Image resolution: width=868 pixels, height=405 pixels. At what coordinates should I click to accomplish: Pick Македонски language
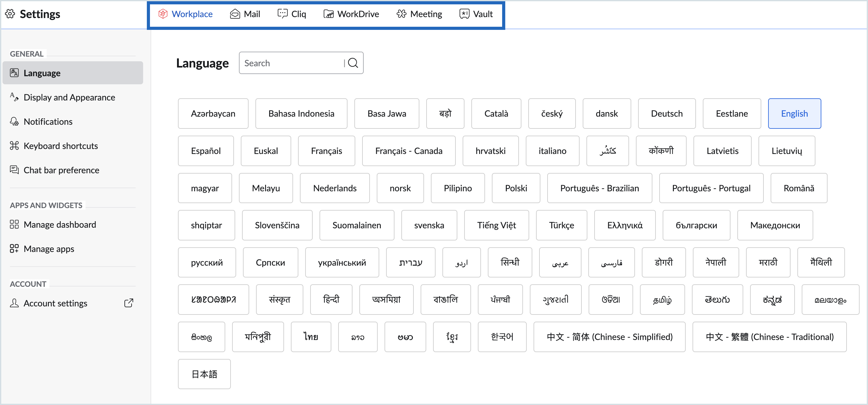coord(775,225)
